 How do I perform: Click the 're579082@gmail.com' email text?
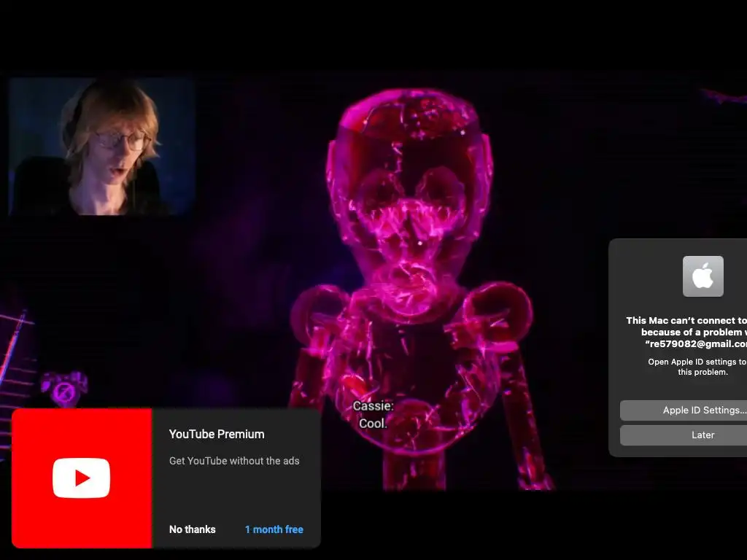click(x=695, y=344)
